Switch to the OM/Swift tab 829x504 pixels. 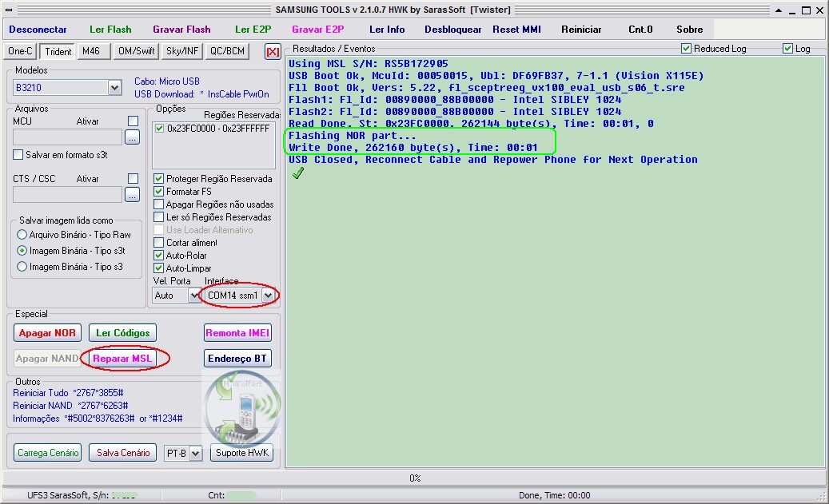pos(137,51)
